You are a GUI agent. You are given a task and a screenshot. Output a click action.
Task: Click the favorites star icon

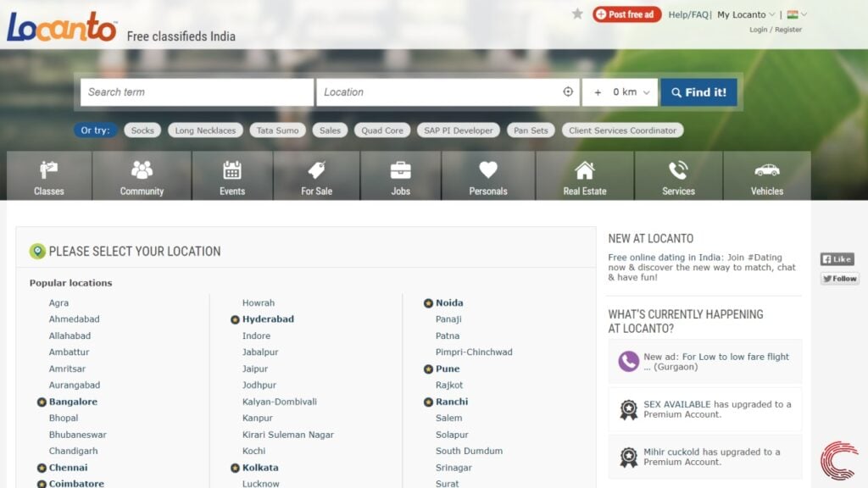pos(577,14)
